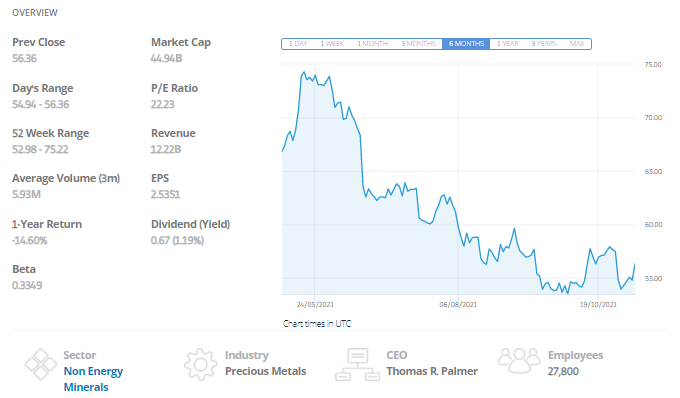Click the Dividend (Yield) value
680x398 pixels.
[x=177, y=240]
